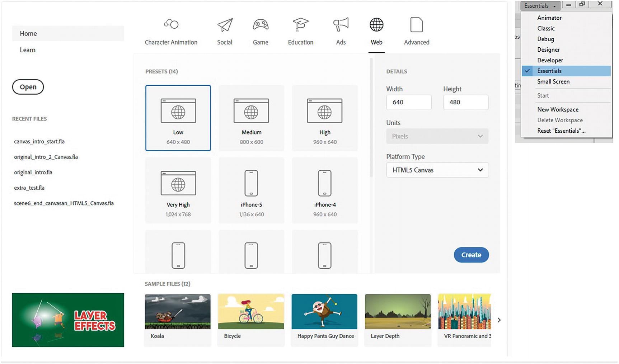This screenshot has width=619, height=364.
Task: Open recent file canvas_intro_start.fla
Action: pyautogui.click(x=39, y=142)
